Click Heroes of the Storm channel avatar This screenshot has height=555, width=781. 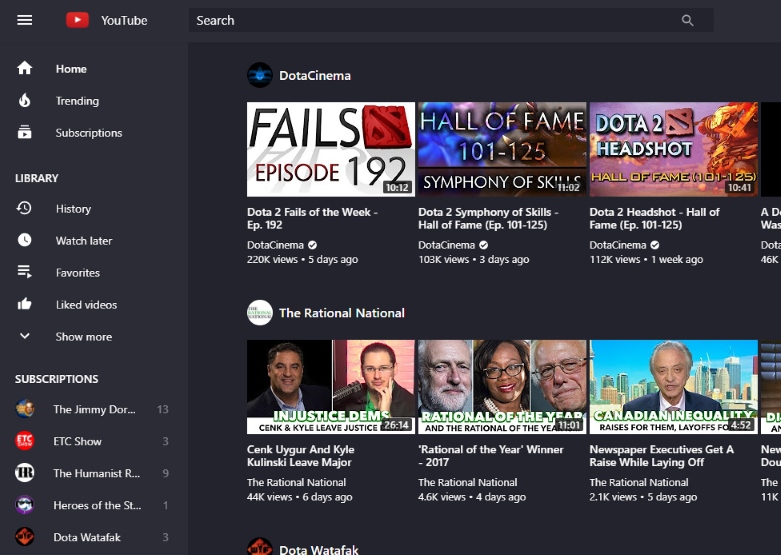click(x=24, y=505)
